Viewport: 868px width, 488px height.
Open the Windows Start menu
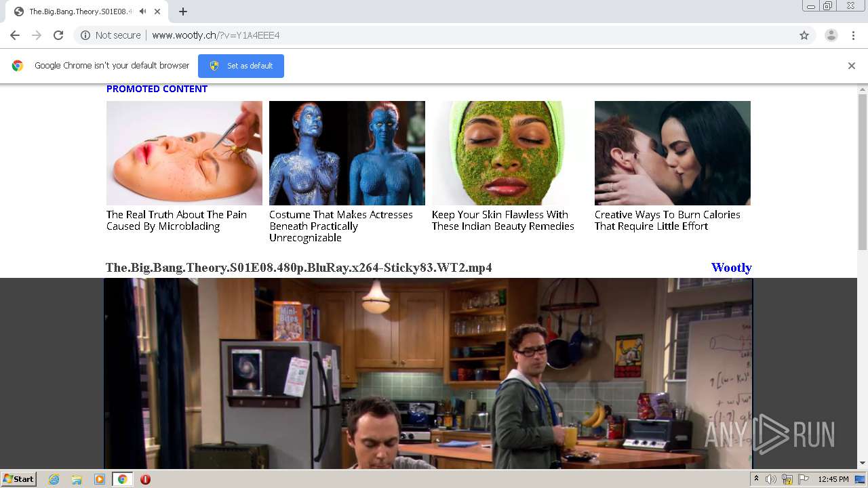point(18,479)
